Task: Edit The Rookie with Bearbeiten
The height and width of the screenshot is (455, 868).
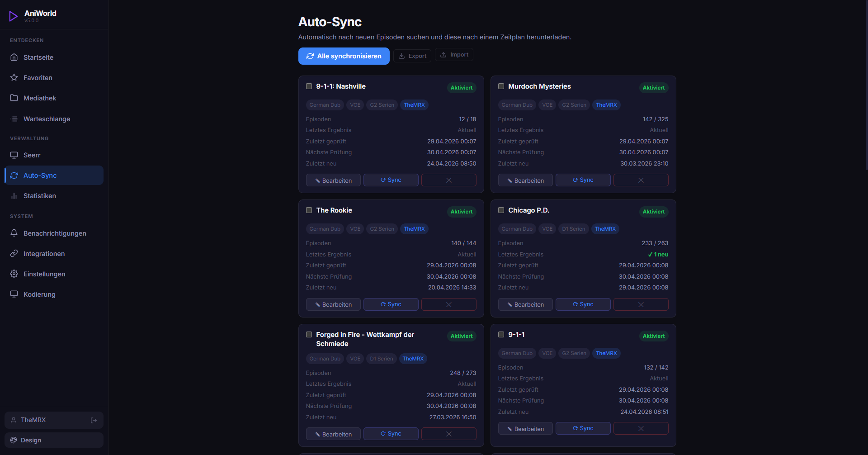Action: [333, 304]
